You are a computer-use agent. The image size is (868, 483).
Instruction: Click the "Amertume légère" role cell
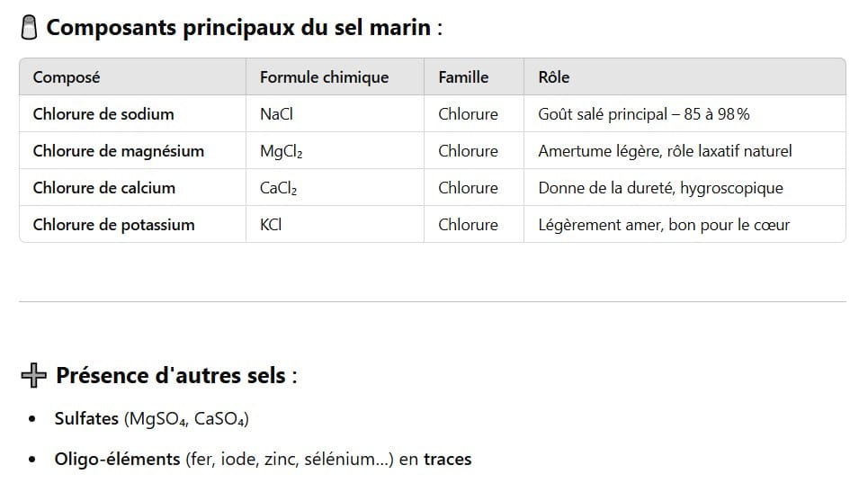coord(665,151)
